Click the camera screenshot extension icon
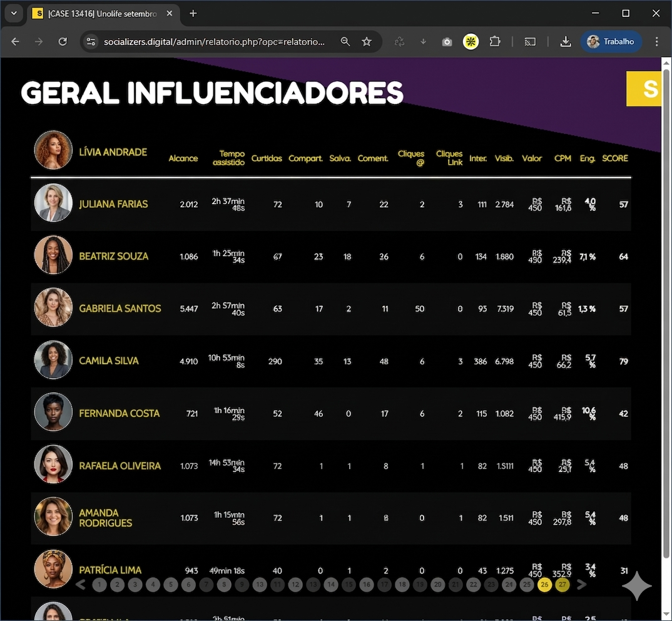Screen dimensions: 672x621 447,42
